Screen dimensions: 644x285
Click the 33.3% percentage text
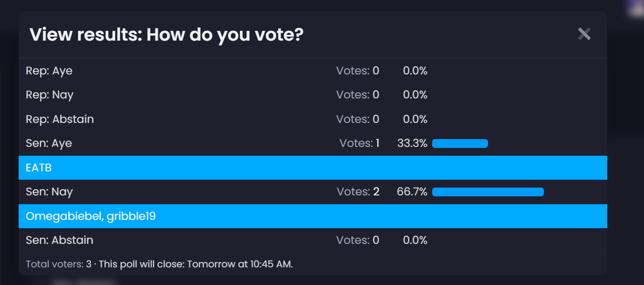pos(412,143)
